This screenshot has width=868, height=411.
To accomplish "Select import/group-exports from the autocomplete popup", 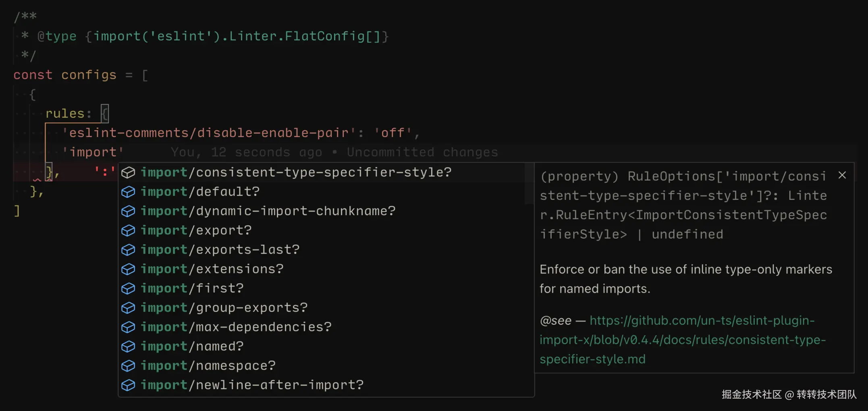I will (x=224, y=307).
